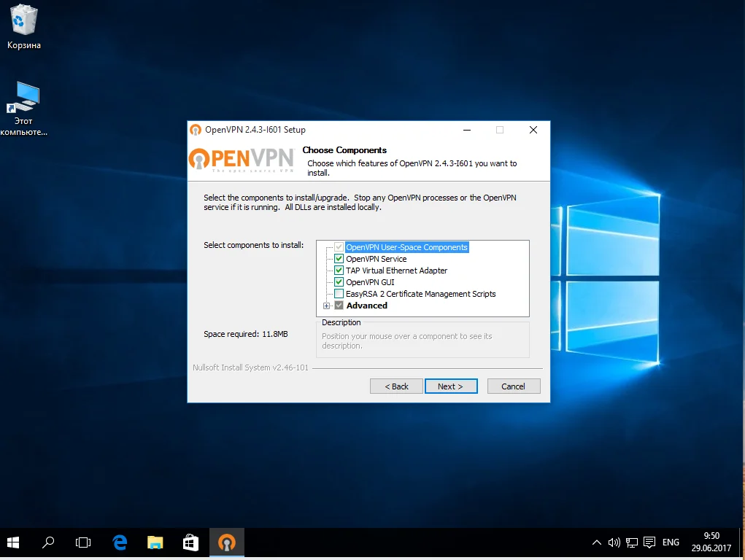Click the 'Choose Components' heading
745x560 pixels.
point(344,150)
